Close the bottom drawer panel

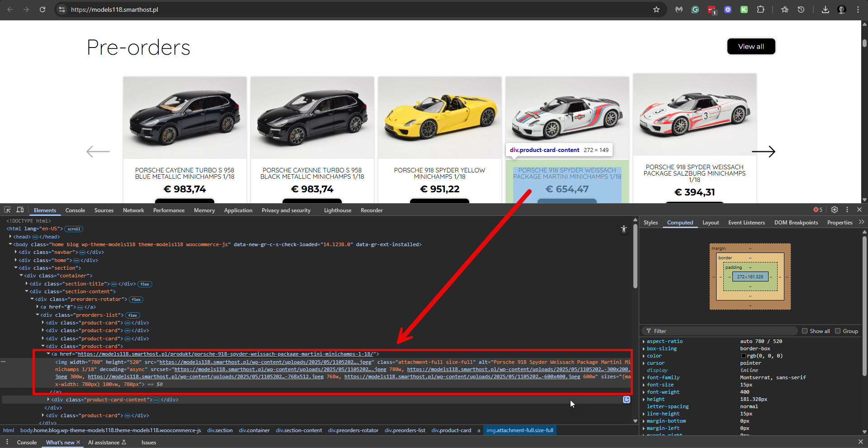click(860, 442)
